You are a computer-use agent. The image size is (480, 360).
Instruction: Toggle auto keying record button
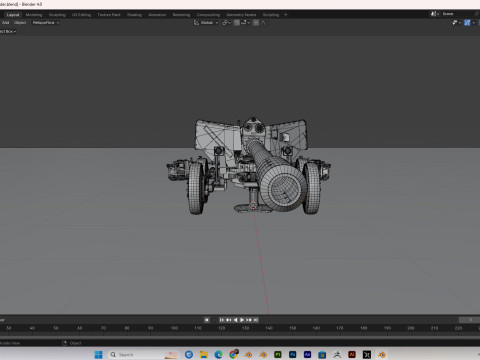(x=207, y=320)
